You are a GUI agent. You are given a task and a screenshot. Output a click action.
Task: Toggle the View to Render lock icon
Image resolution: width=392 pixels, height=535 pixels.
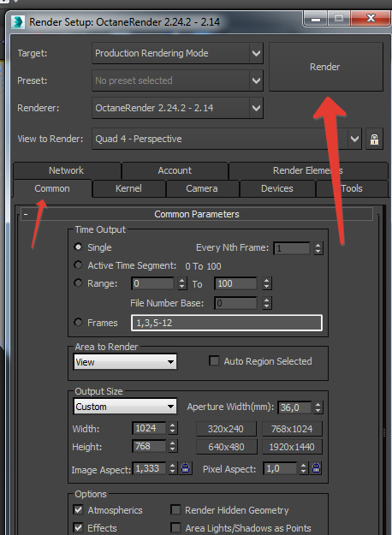coord(374,140)
